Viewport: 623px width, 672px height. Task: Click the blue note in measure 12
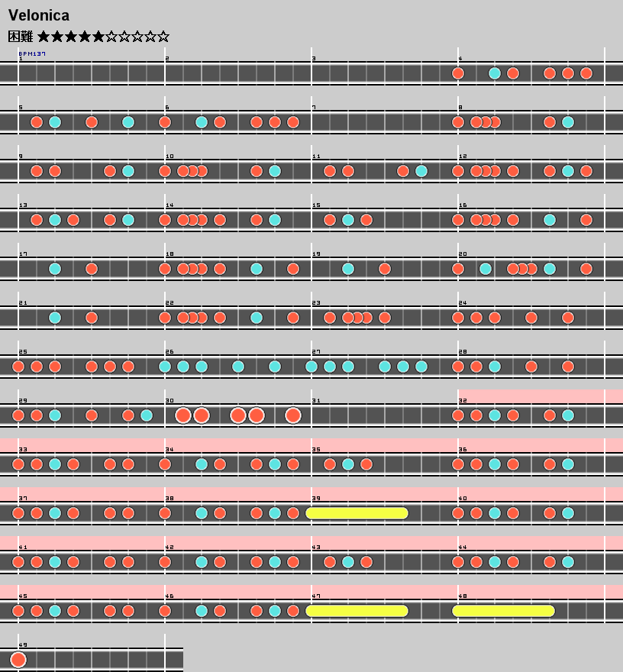click(568, 171)
